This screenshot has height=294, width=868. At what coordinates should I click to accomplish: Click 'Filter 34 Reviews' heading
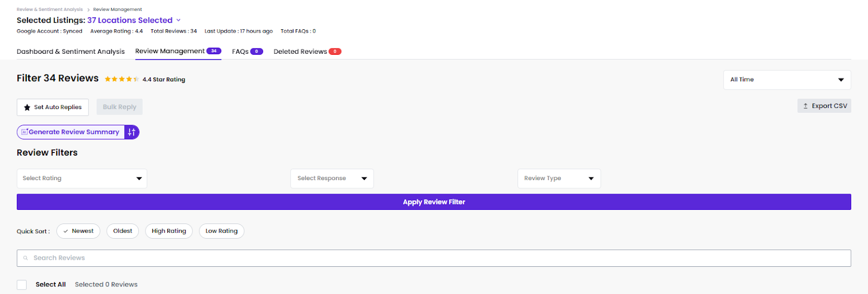point(58,78)
